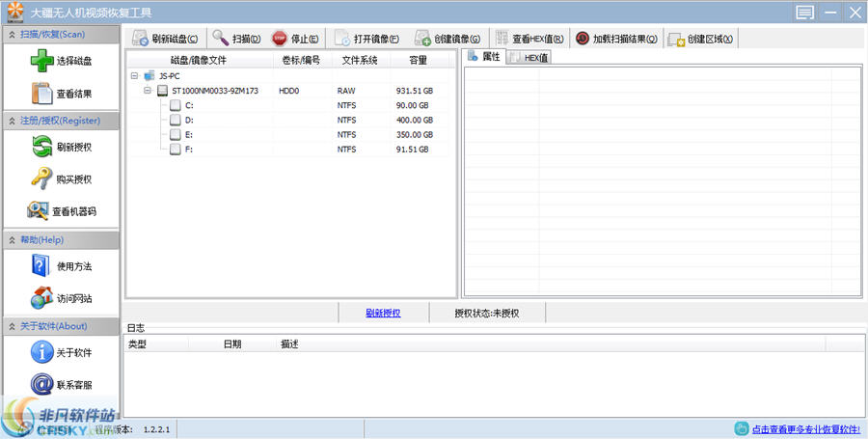Collapse the 扫描/恢复(Scan) sidebar section
Image resolution: width=868 pixels, height=439 pixels.
(x=13, y=35)
